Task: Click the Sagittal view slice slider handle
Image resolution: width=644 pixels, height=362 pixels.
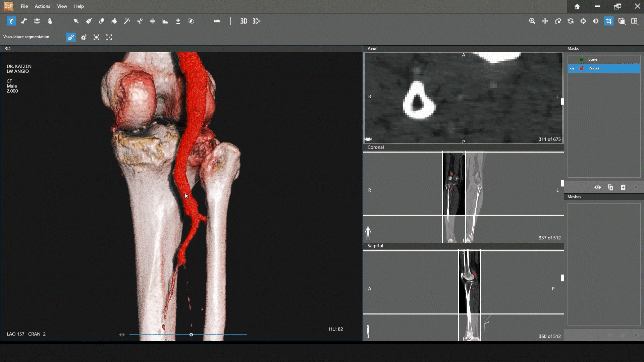Action: pyautogui.click(x=562, y=278)
